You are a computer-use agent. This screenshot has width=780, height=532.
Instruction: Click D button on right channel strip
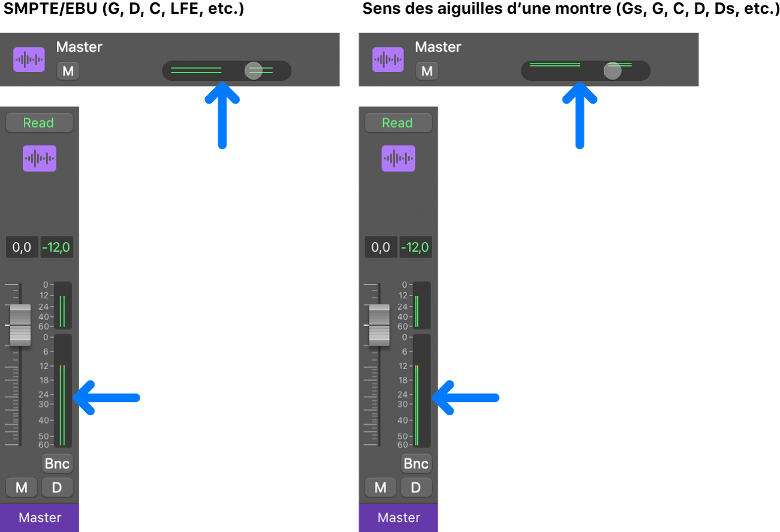coord(415,487)
